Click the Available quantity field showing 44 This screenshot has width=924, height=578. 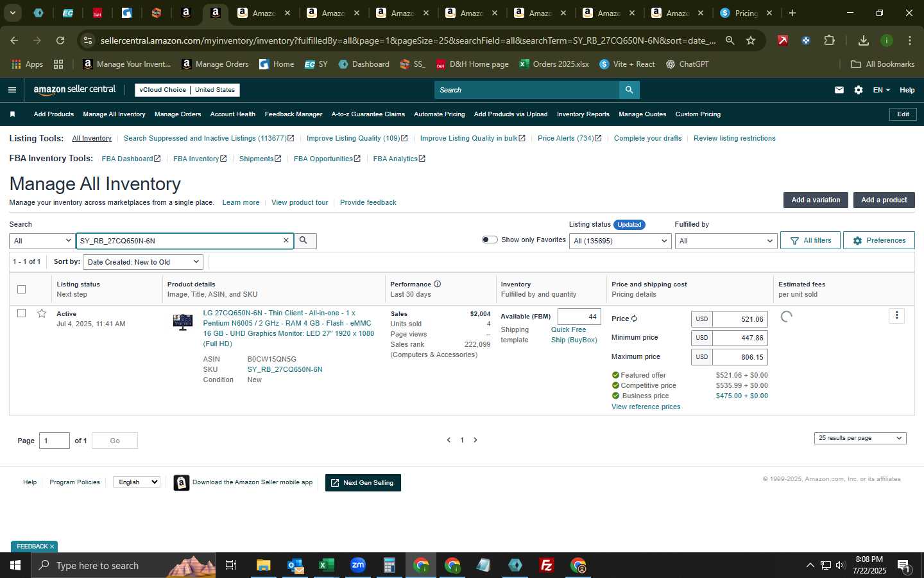point(579,317)
